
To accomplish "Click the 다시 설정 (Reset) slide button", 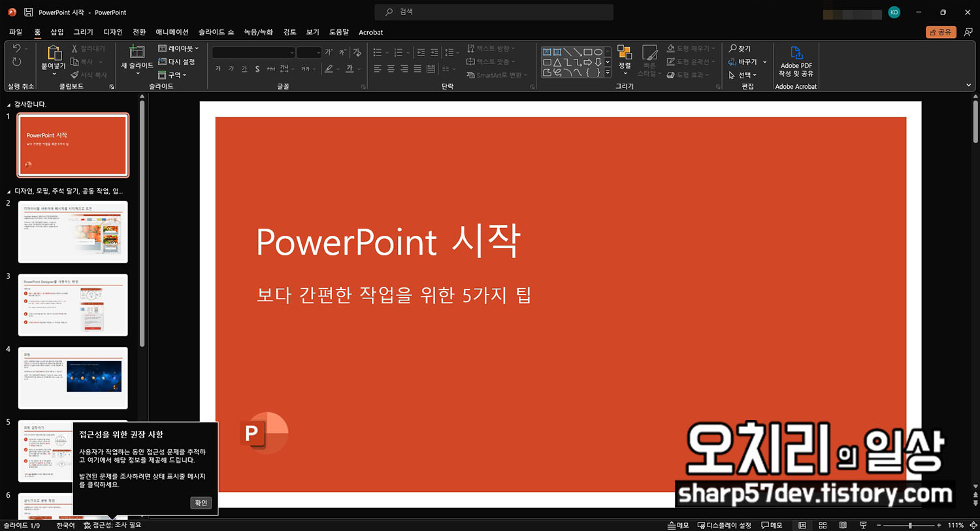I will 176,61.
